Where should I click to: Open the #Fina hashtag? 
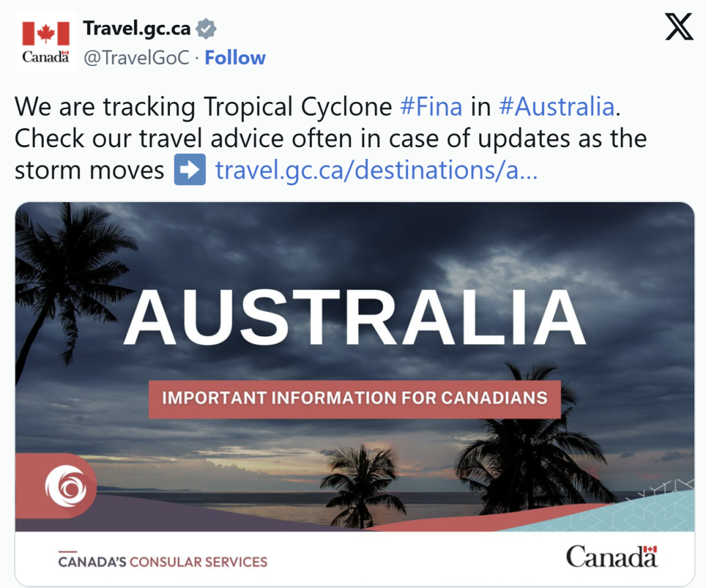tap(431, 107)
